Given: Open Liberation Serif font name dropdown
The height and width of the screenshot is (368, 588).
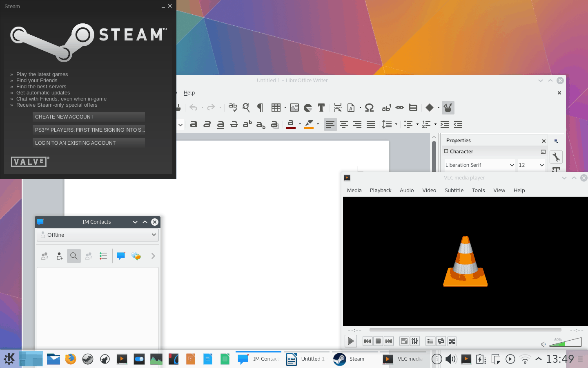Looking at the screenshot, I should [x=512, y=165].
